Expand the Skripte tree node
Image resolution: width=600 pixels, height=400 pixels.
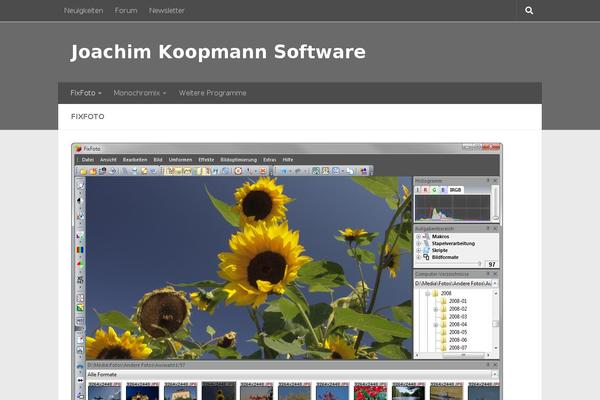tap(419, 250)
